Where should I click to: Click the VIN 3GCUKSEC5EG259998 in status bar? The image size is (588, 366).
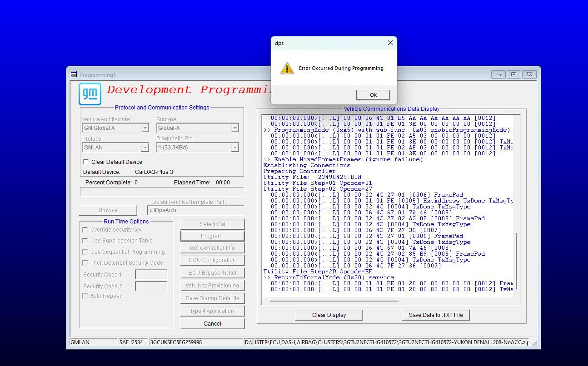(x=176, y=342)
